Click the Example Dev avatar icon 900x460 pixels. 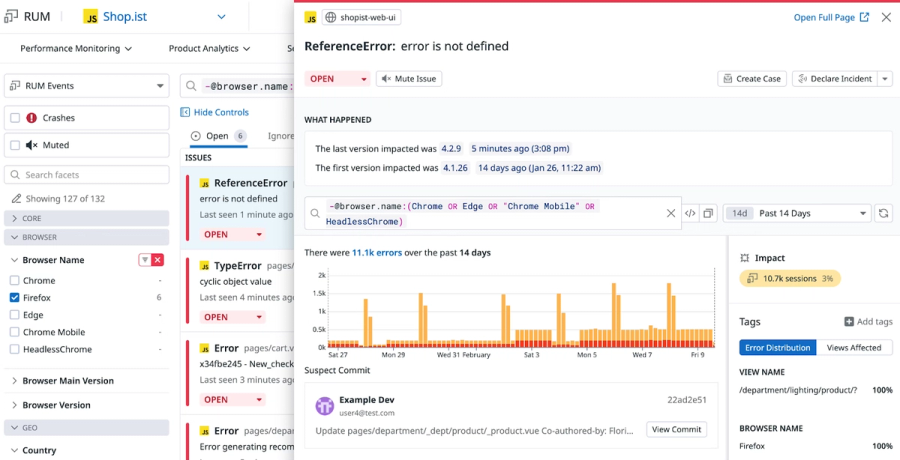[x=325, y=405]
